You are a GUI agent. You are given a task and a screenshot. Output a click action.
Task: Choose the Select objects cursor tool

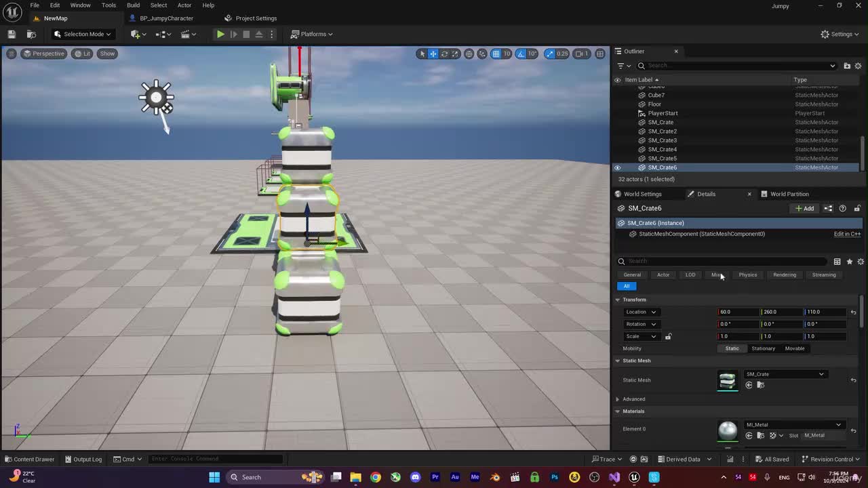click(x=422, y=54)
